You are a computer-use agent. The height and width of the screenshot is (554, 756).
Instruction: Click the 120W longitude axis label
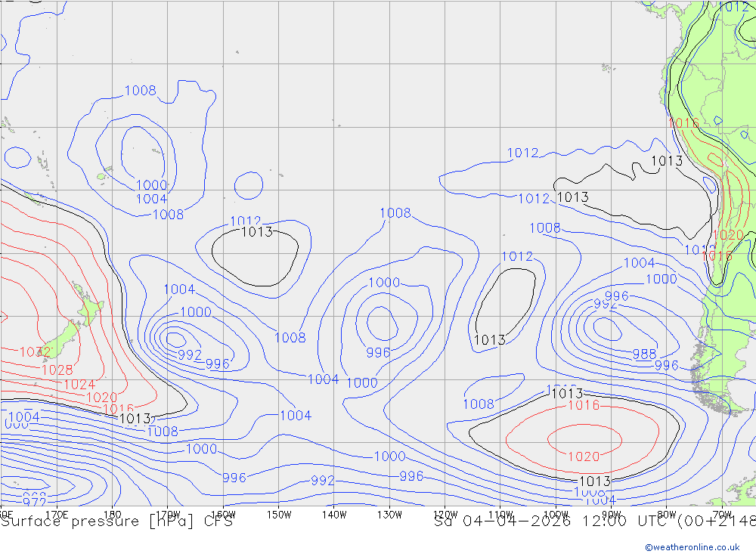click(x=445, y=515)
